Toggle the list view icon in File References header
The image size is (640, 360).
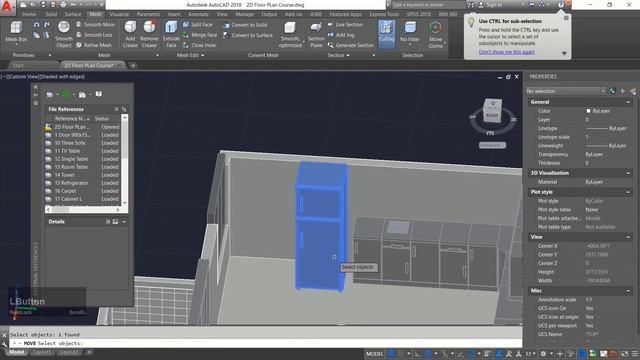[116, 109]
